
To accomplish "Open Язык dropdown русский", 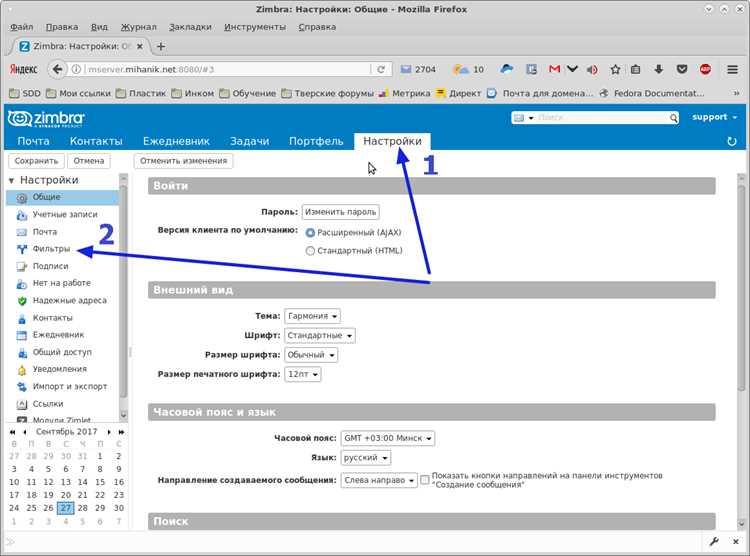I will pyautogui.click(x=366, y=458).
